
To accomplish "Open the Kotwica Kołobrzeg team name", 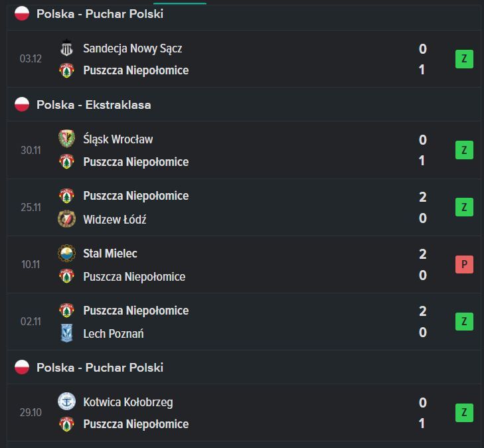I will [x=127, y=402].
